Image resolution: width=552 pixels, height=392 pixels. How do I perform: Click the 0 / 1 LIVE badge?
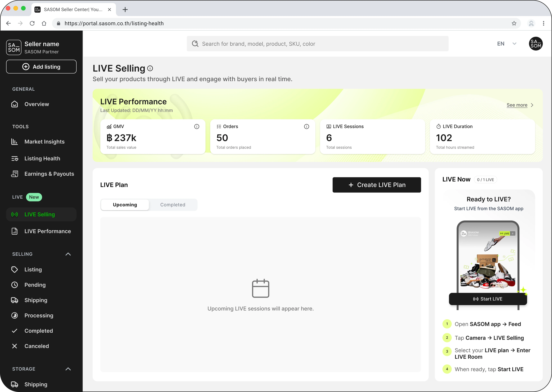pos(485,180)
